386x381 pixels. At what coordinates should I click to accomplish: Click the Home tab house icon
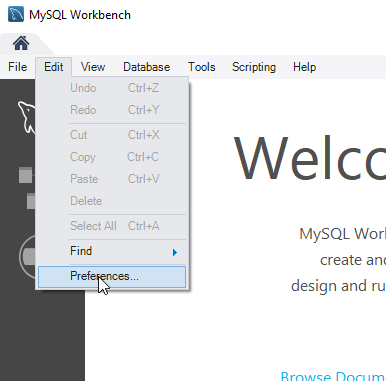(21, 43)
